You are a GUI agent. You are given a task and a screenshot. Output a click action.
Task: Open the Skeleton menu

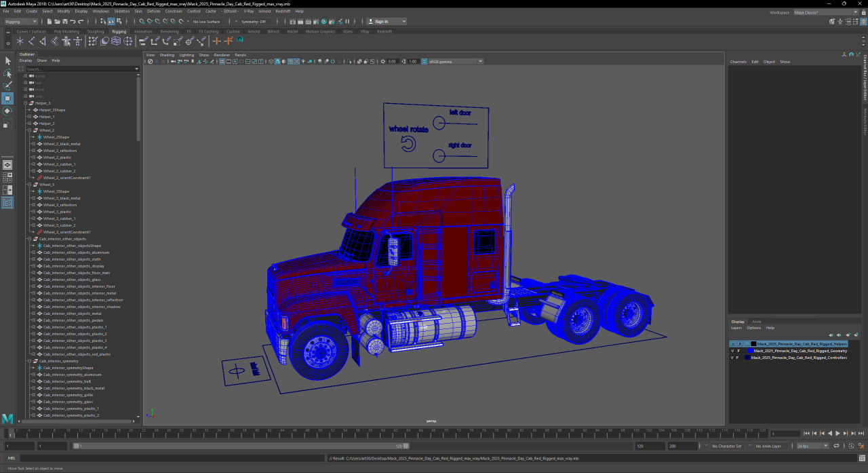tap(122, 12)
